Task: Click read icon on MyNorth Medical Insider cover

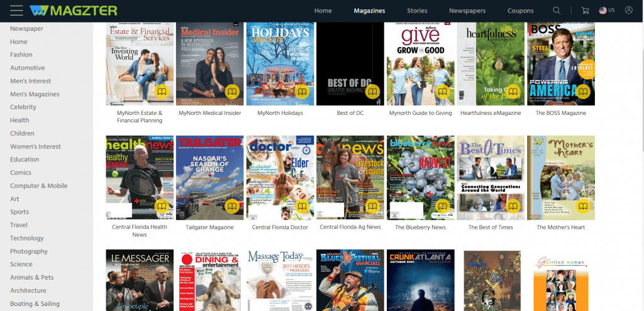Action: (x=232, y=92)
